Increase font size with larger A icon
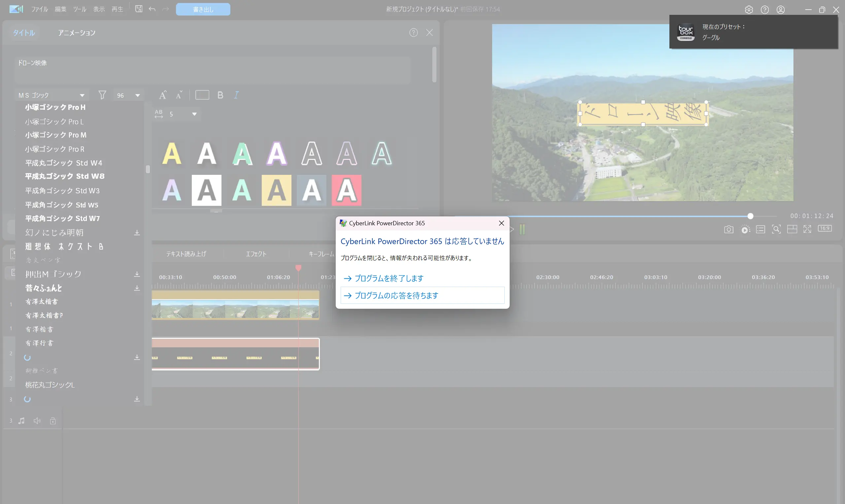This screenshot has width=845, height=504. coord(163,95)
